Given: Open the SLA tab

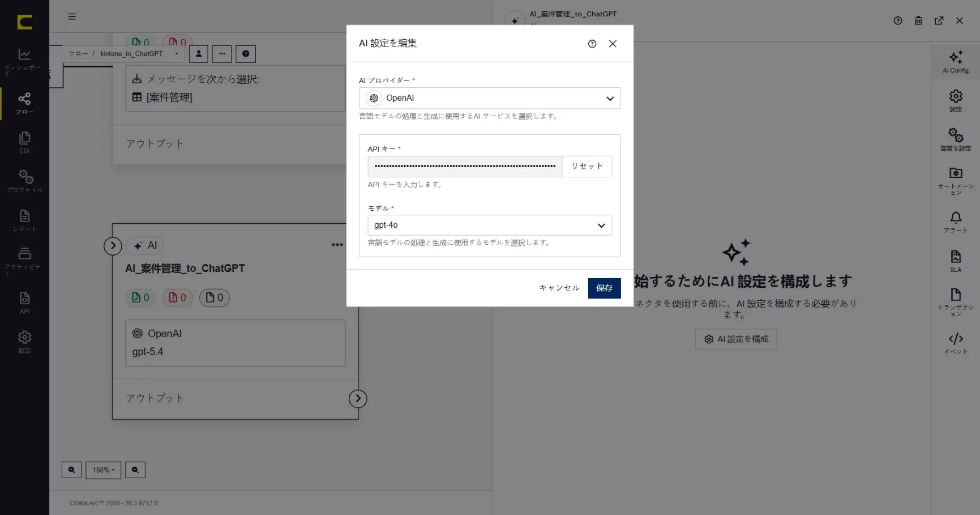Looking at the screenshot, I should [x=956, y=261].
